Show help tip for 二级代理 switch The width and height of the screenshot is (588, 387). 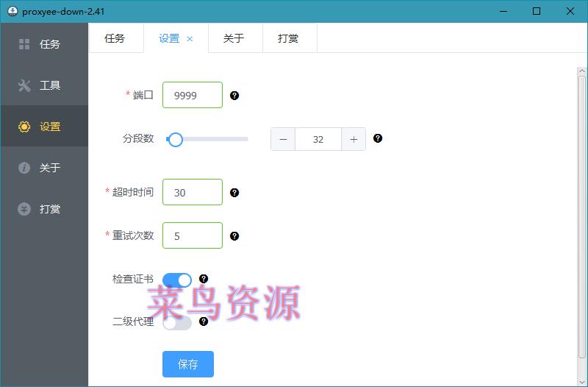[x=204, y=322]
